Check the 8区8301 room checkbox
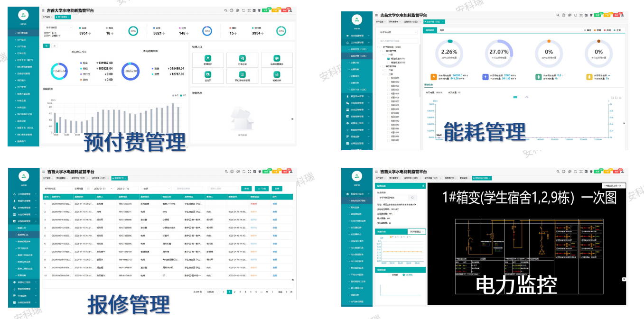 [389, 78]
